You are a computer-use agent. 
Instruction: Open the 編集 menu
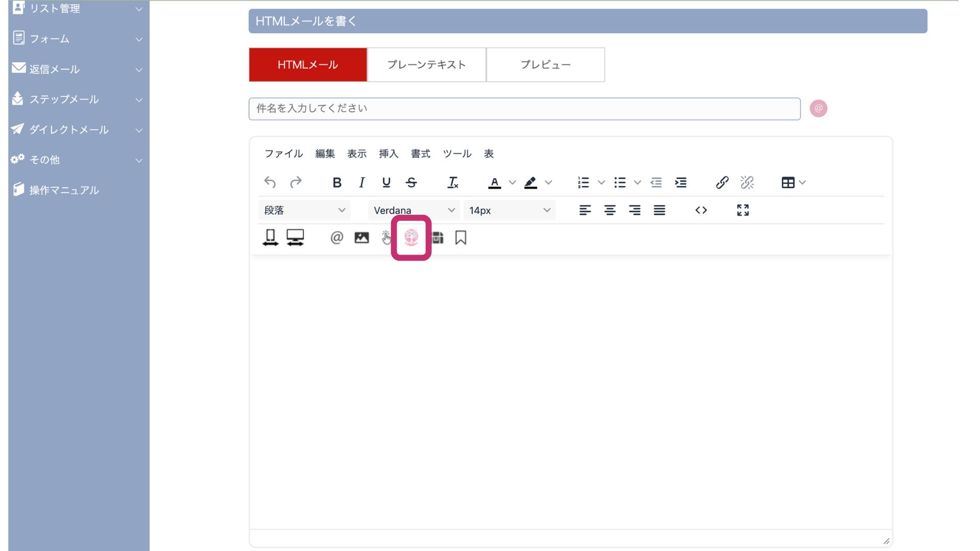pos(325,154)
